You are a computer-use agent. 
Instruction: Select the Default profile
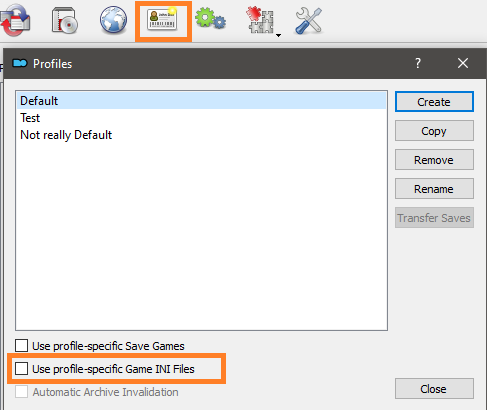[x=201, y=101]
